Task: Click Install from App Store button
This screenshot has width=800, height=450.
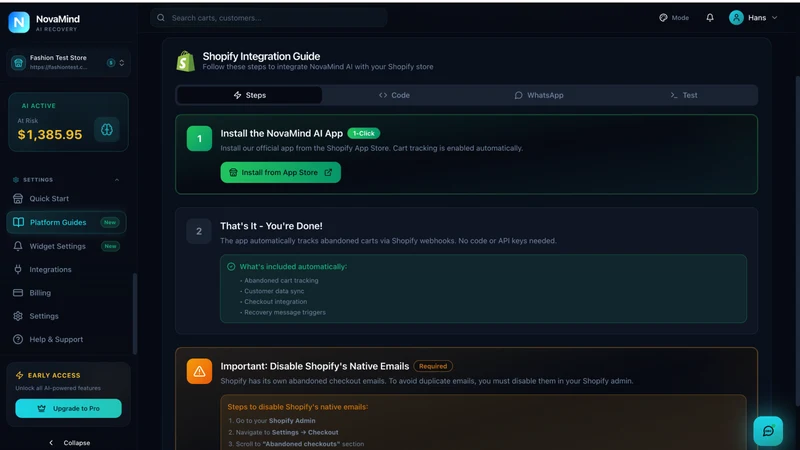Action: point(281,172)
